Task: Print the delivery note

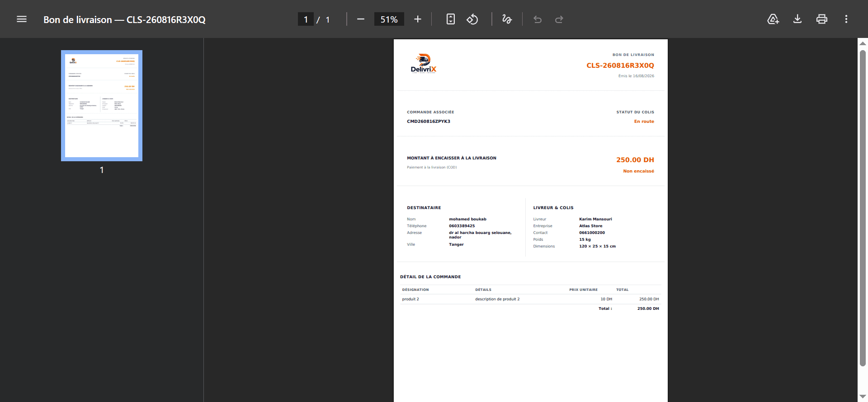Action: pyautogui.click(x=822, y=19)
